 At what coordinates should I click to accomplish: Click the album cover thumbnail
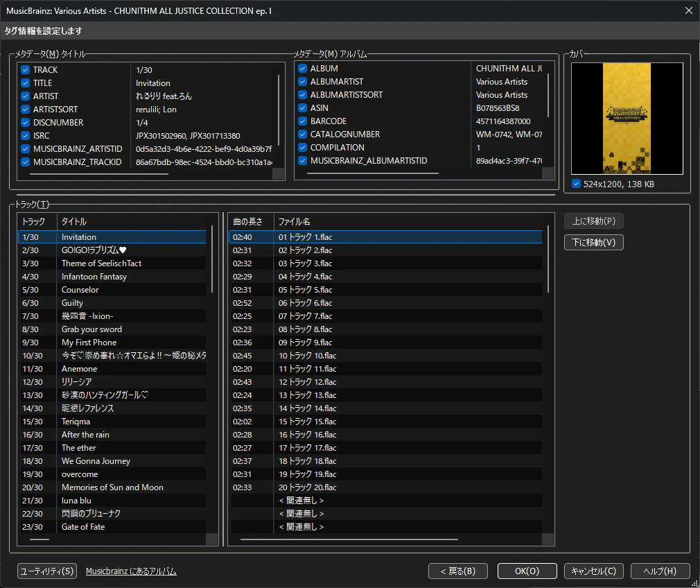tap(627, 118)
